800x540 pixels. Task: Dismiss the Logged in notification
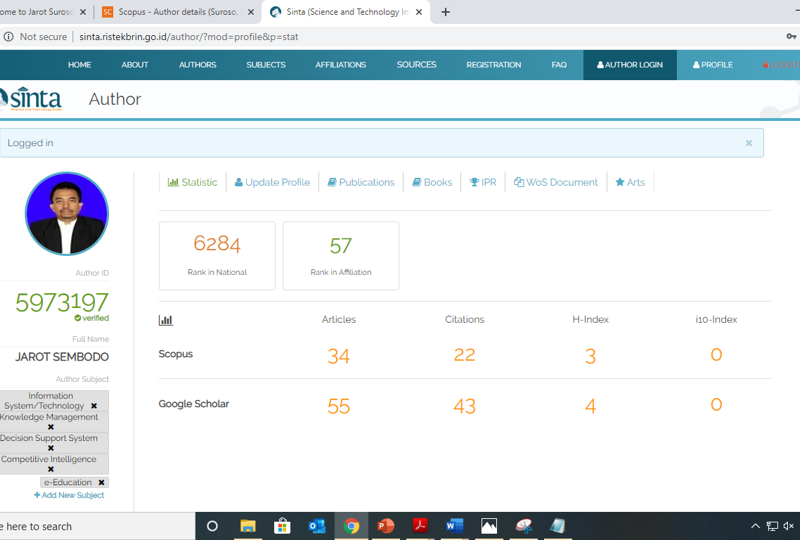(748, 143)
